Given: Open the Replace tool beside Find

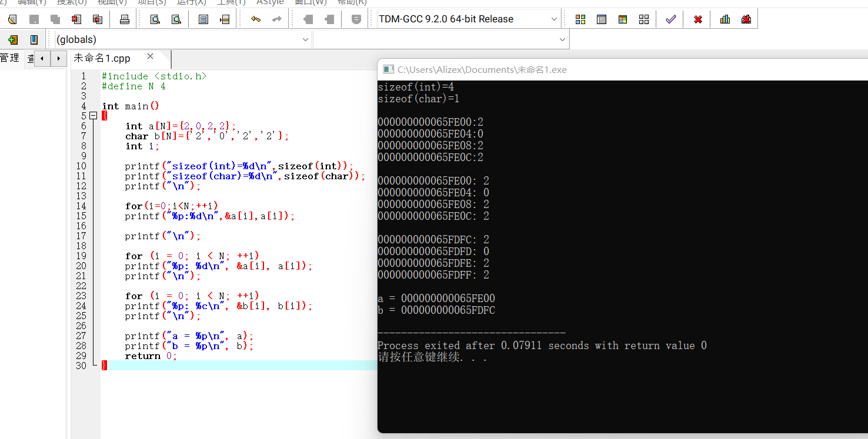Looking at the screenshot, I should [x=176, y=19].
